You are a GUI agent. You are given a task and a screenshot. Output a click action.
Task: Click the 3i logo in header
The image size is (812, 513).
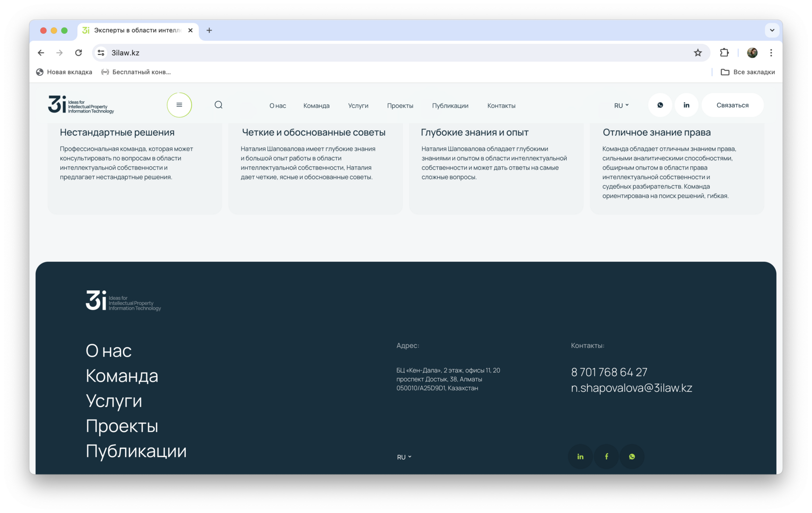pos(81,104)
